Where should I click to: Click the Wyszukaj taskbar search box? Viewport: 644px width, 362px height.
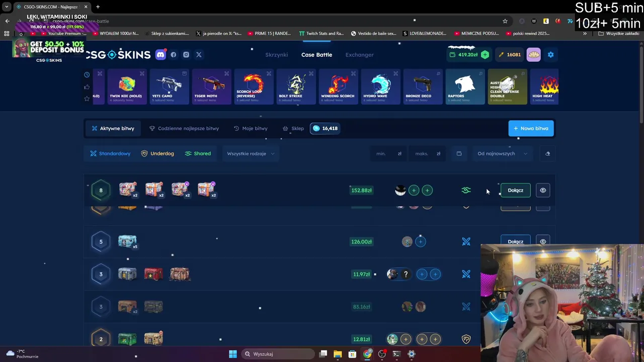(x=278, y=354)
